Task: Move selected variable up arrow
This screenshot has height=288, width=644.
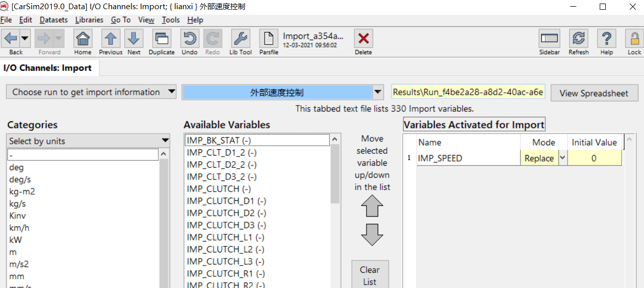Action: (372, 206)
